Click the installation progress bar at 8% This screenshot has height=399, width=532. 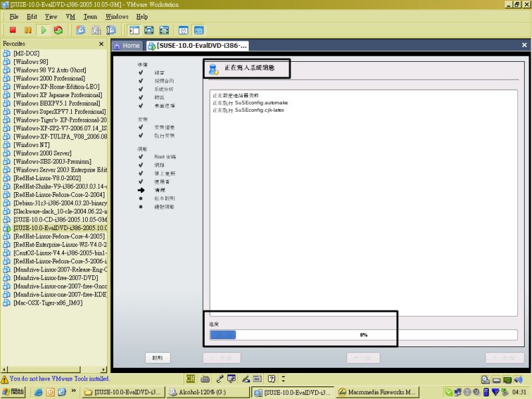coord(363,334)
